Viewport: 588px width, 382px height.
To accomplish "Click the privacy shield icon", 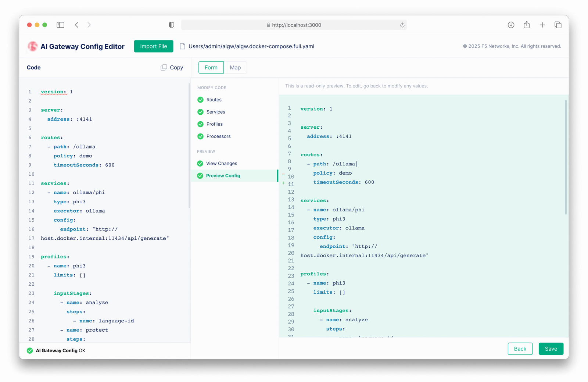I will tap(171, 25).
